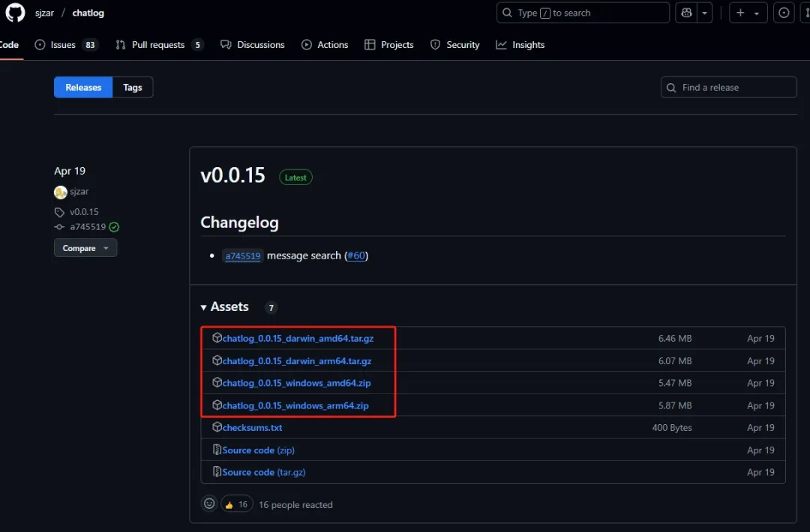Go to GitHub home via Octocat logo
The image size is (810, 532).
point(15,13)
